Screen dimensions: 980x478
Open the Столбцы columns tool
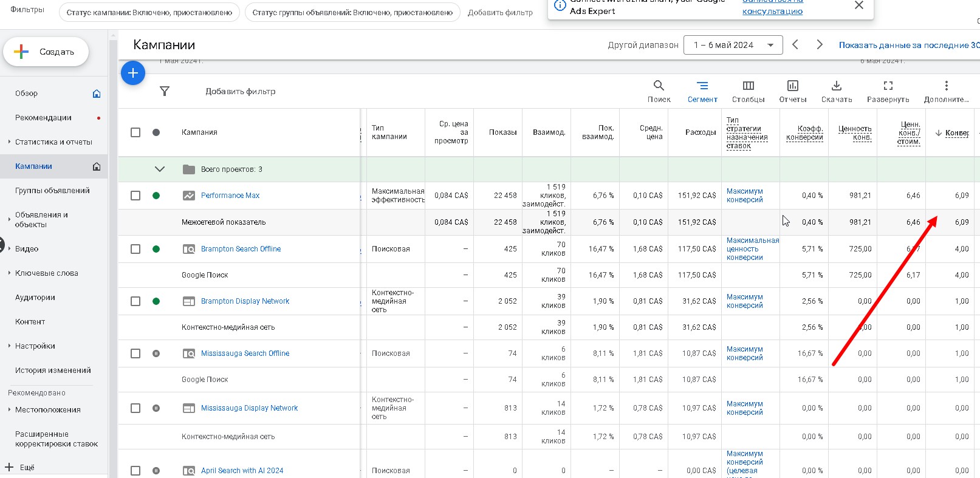749,92
